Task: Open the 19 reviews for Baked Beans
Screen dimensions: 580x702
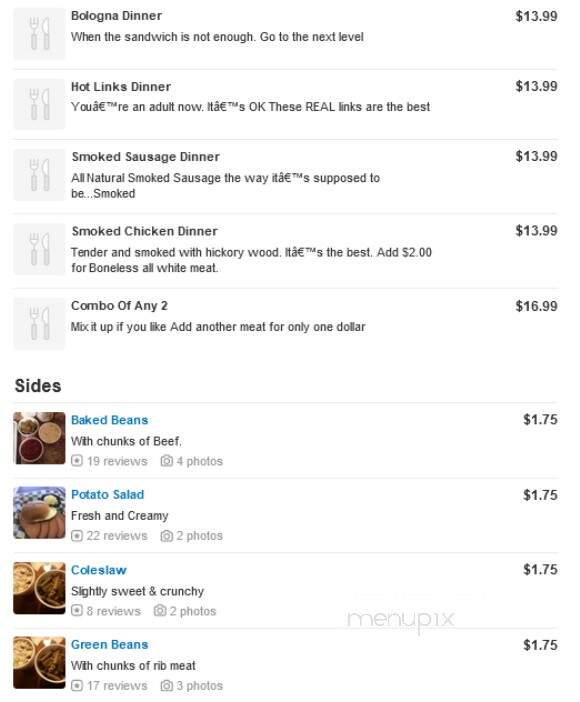Action: pos(117,461)
